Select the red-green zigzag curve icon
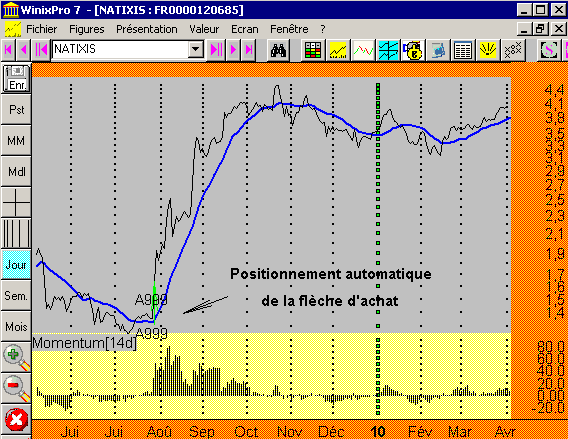 [x=363, y=50]
